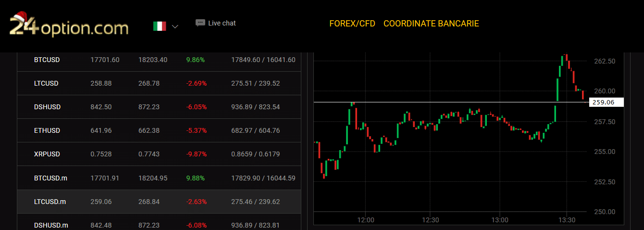Click DSHUSD change -6.05%
Image resolution: width=644 pixels, height=230 pixels.
pos(196,107)
